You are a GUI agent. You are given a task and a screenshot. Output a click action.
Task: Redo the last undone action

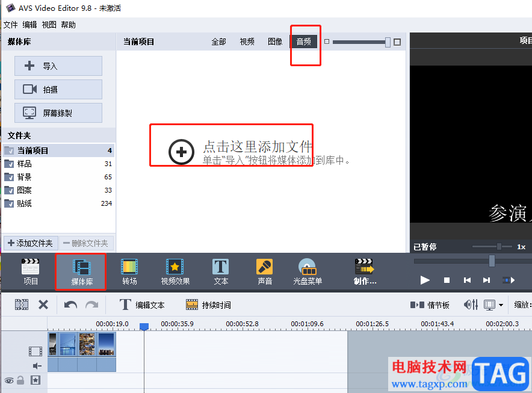click(91, 305)
